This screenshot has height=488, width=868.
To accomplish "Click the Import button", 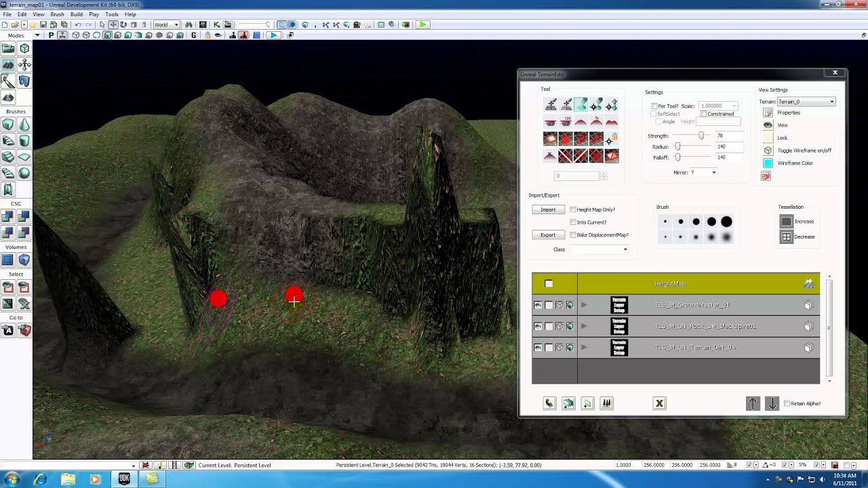I will [x=548, y=209].
